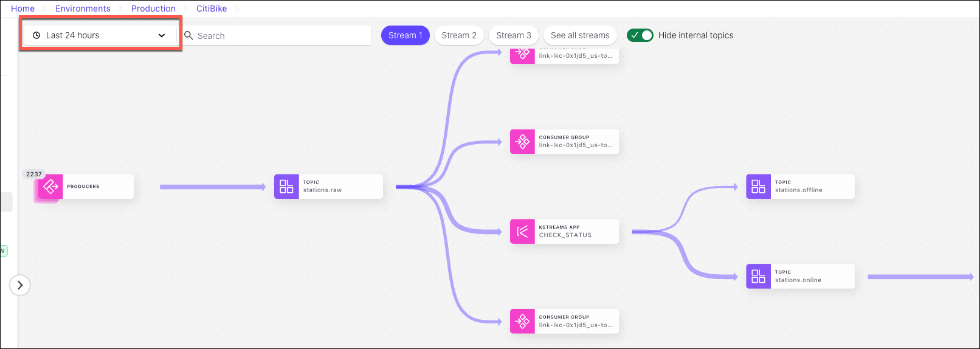Screen dimensions: 980x349
Task: Click the chevron in the time range selector
Action: 162,35
